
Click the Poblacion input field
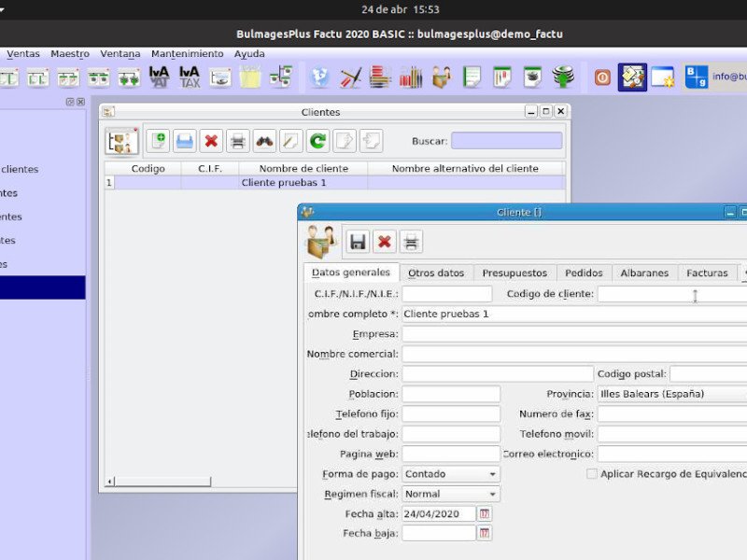pos(451,394)
